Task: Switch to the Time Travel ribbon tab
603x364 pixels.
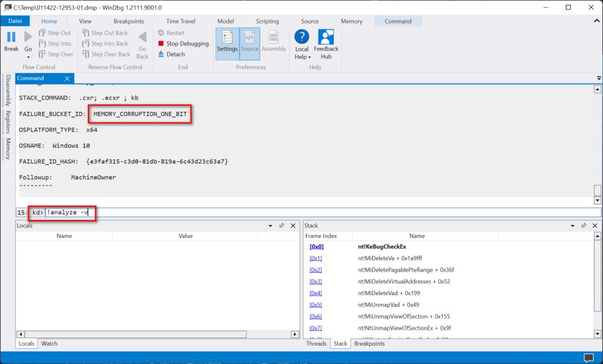Action: [x=180, y=21]
